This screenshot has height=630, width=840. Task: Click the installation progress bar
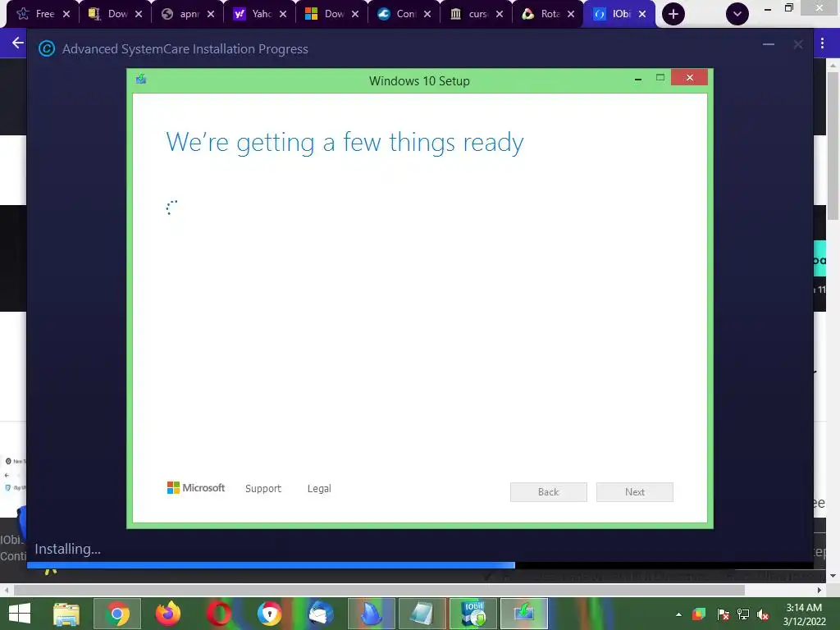420,565
